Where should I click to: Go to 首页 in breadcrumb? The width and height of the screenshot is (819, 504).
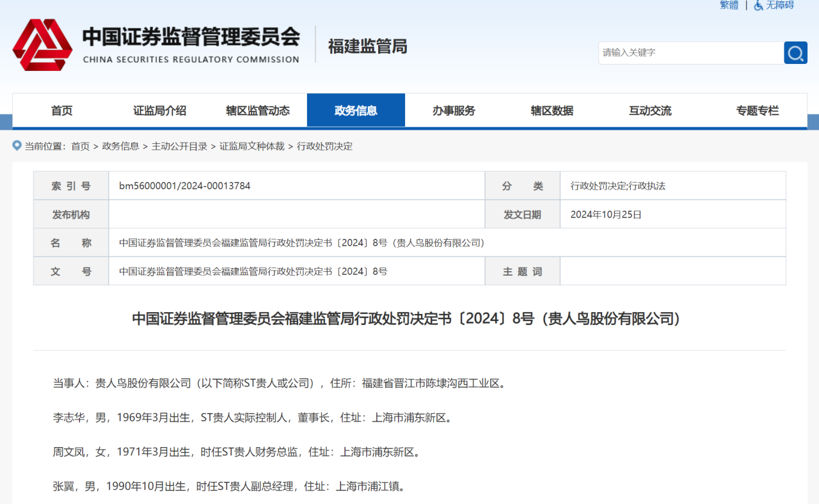coord(81,146)
